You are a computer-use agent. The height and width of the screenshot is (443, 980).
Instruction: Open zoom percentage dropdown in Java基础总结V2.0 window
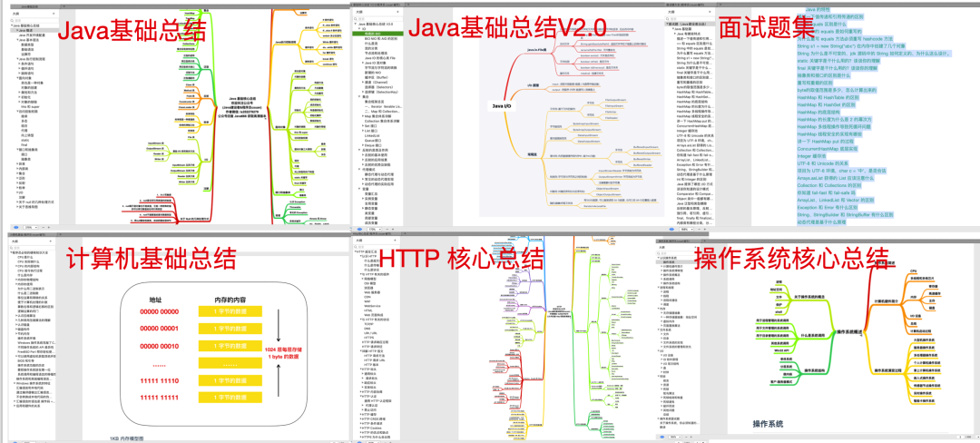pyautogui.click(x=375, y=230)
